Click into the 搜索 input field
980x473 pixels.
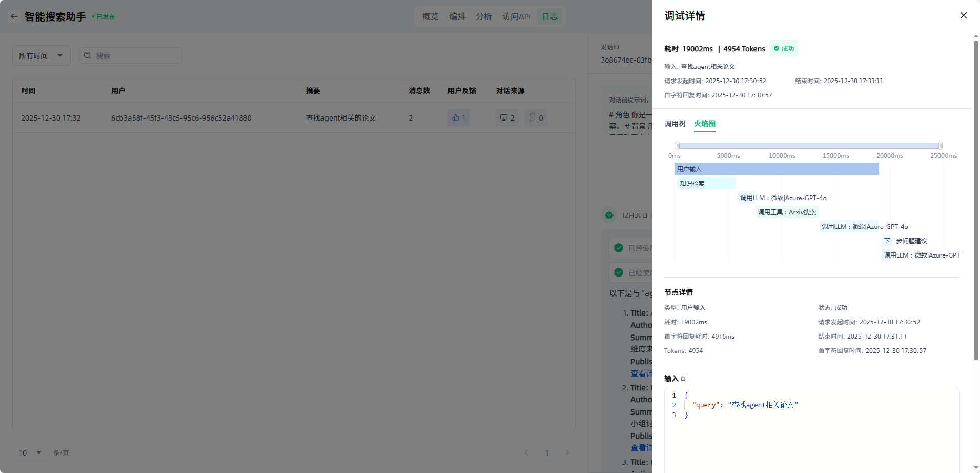click(x=136, y=55)
